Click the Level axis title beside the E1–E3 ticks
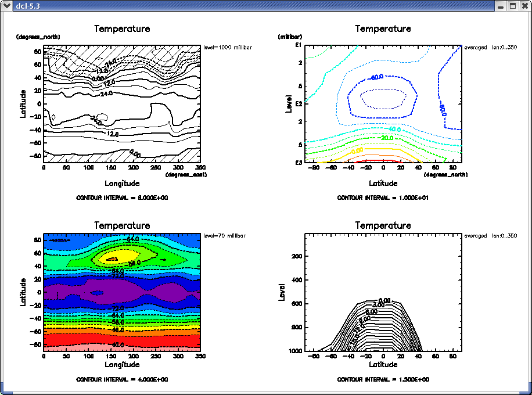This screenshot has width=532, height=395. coord(289,104)
